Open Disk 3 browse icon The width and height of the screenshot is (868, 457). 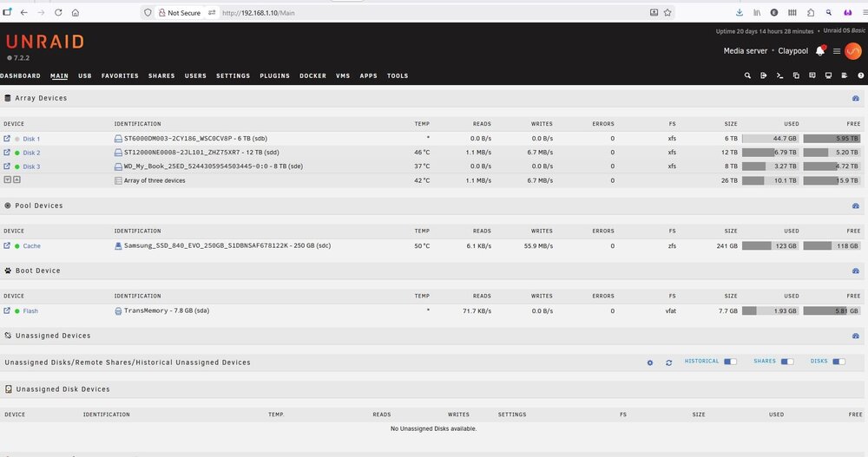7,166
